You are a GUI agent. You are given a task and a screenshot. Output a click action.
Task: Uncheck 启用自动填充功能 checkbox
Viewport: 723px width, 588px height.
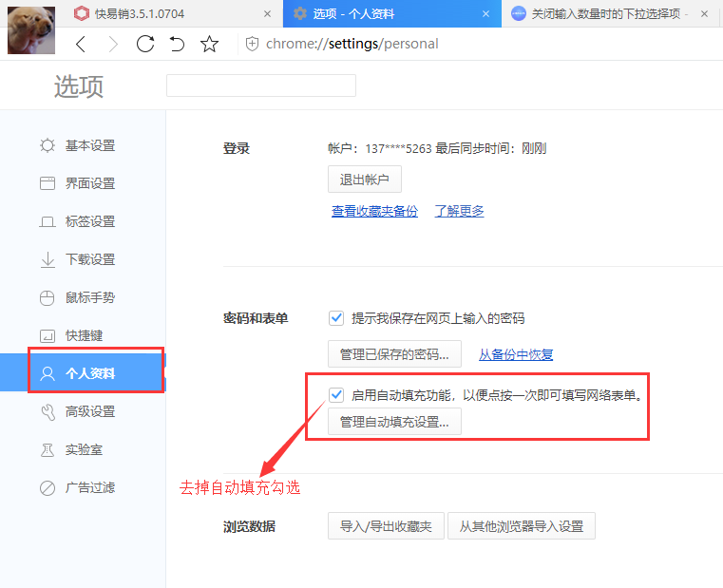(x=336, y=395)
